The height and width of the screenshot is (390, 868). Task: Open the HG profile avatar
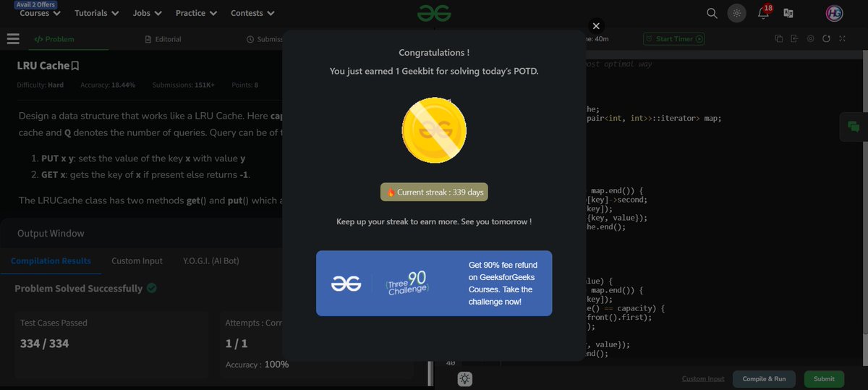pyautogui.click(x=834, y=13)
